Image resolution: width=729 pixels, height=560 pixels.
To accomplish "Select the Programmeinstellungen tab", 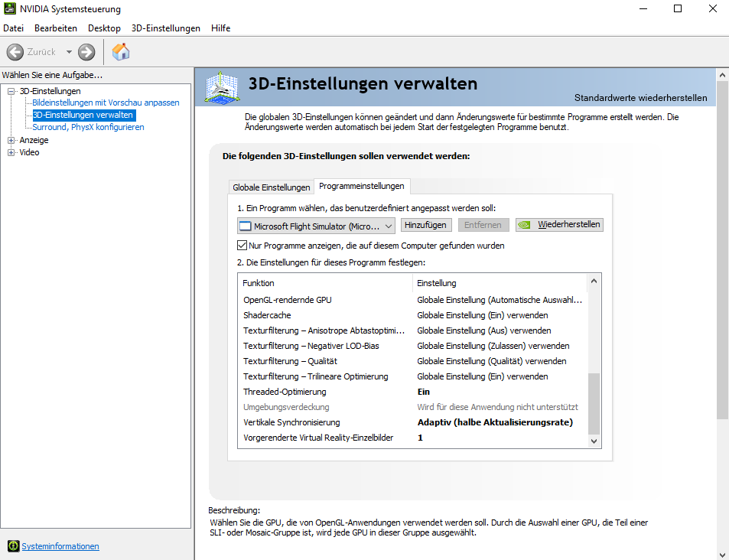I will pos(362,186).
